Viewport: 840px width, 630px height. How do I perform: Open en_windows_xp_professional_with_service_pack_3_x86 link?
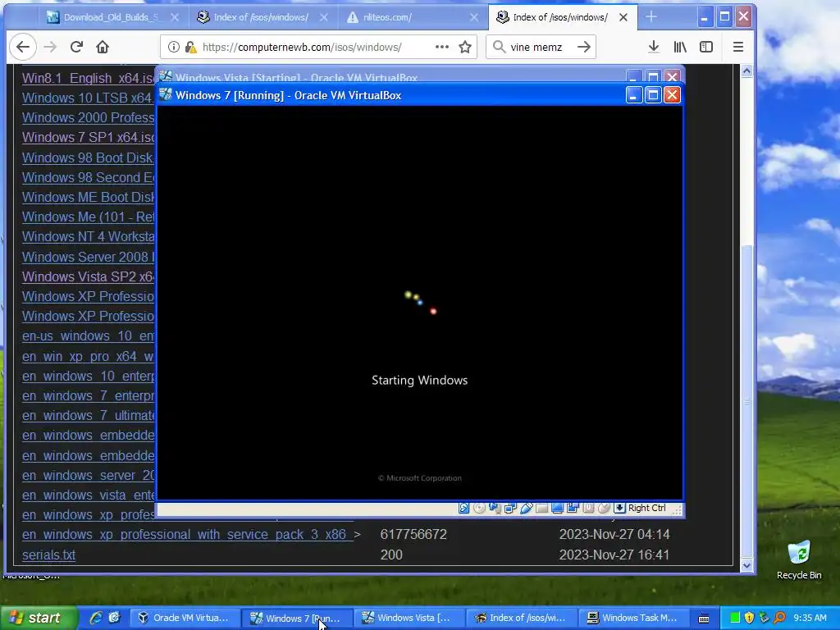click(x=188, y=535)
